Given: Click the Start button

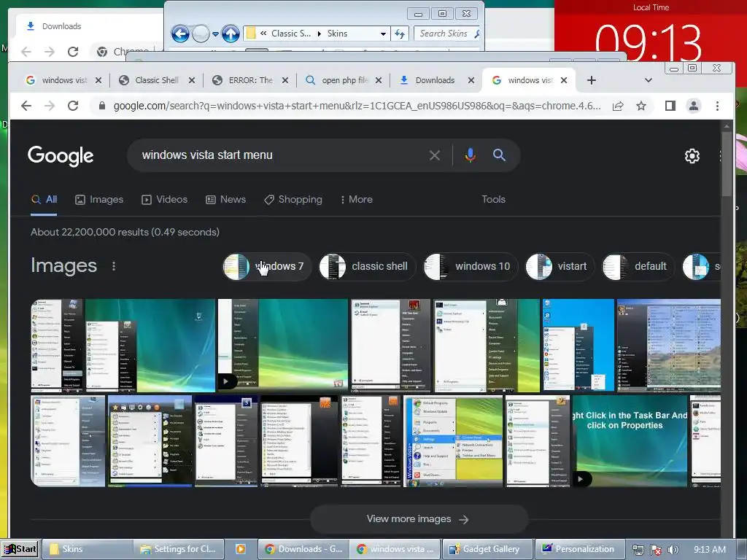Looking at the screenshot, I should pyautogui.click(x=20, y=549).
